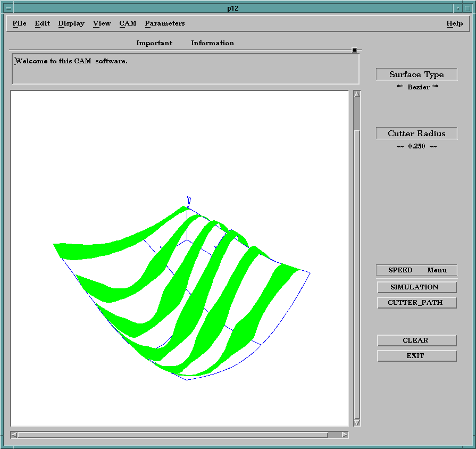This screenshot has width=476, height=449.
Task: Open the CAM menu
Action: click(x=128, y=23)
